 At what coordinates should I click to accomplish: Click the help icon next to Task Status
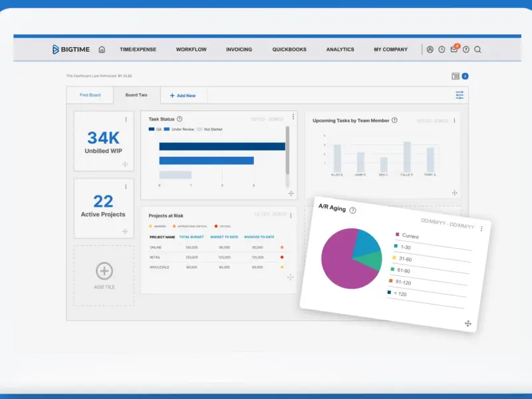(180, 119)
